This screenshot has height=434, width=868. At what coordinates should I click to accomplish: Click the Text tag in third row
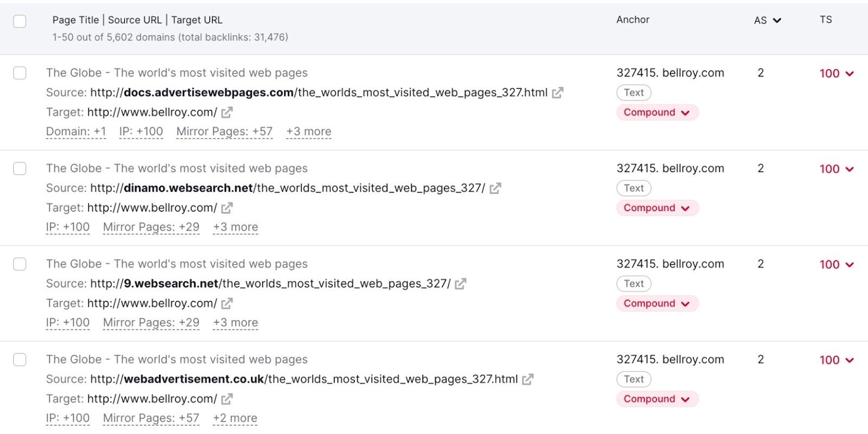pyautogui.click(x=634, y=284)
